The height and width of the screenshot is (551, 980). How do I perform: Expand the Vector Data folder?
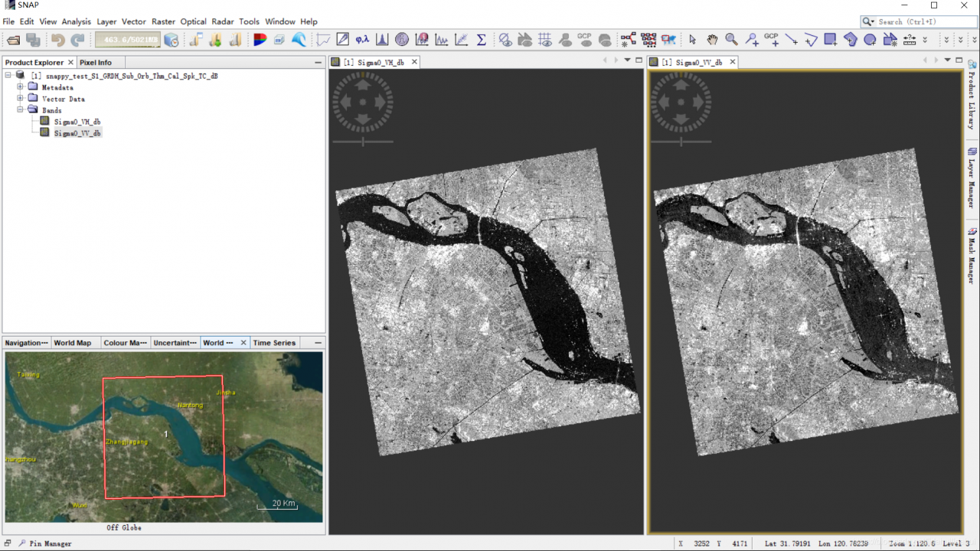[x=21, y=98]
